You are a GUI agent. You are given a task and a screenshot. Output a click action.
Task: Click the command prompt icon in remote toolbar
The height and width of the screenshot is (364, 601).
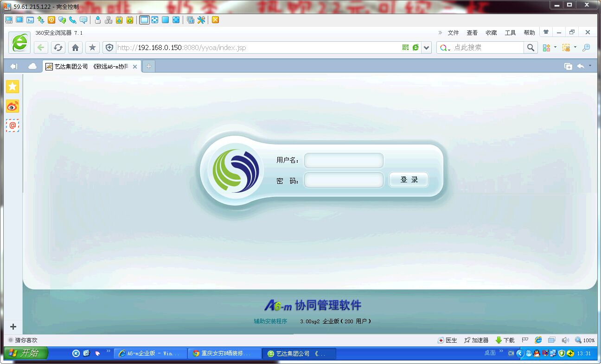tap(30, 20)
